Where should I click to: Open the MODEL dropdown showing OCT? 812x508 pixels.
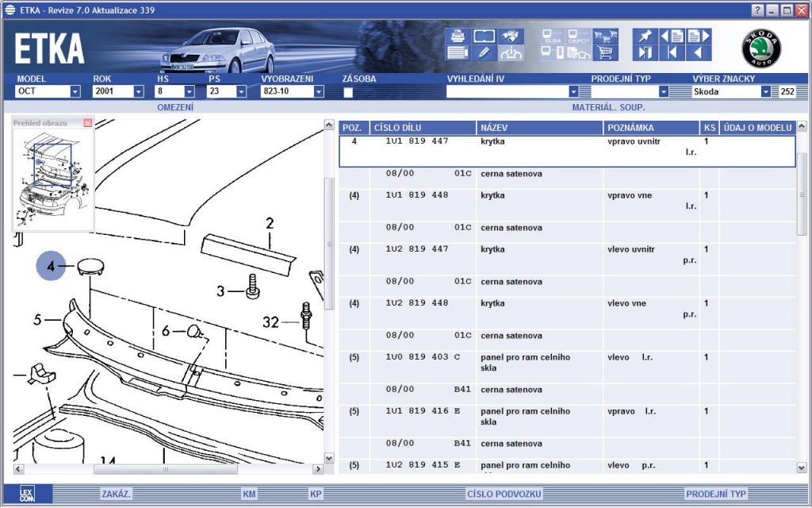pyautogui.click(x=75, y=92)
